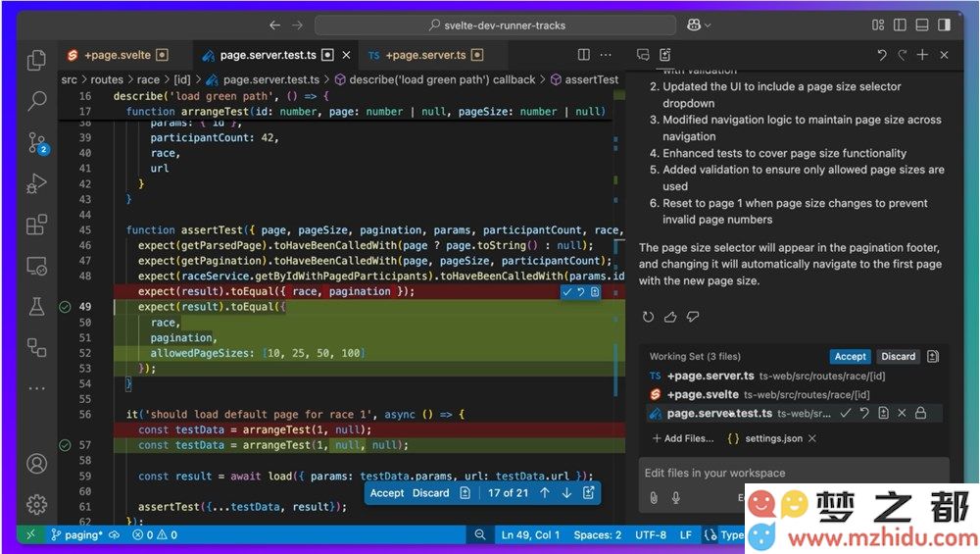Switch to the +page.svelte tab
The image size is (980, 554).
pos(118,55)
